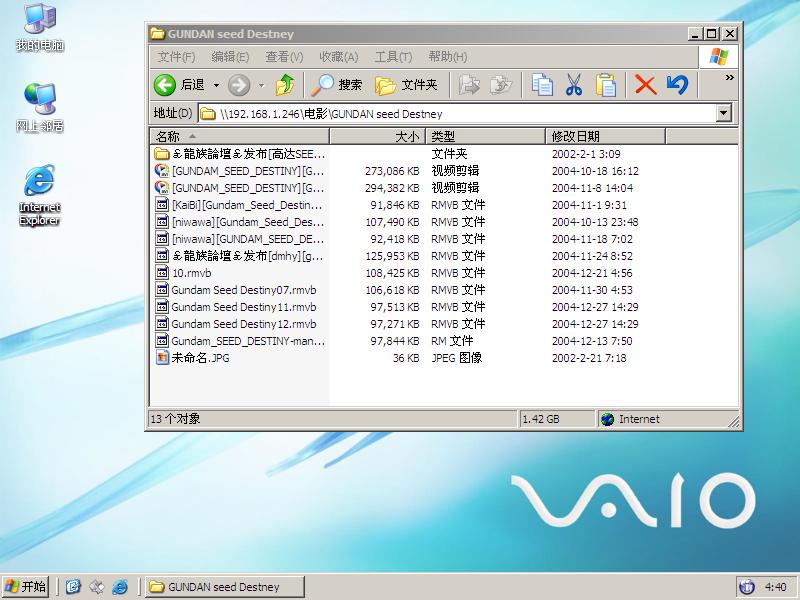Select the [KaiBi] RMVB file icon
This screenshot has height=600, width=800.
coord(162,205)
